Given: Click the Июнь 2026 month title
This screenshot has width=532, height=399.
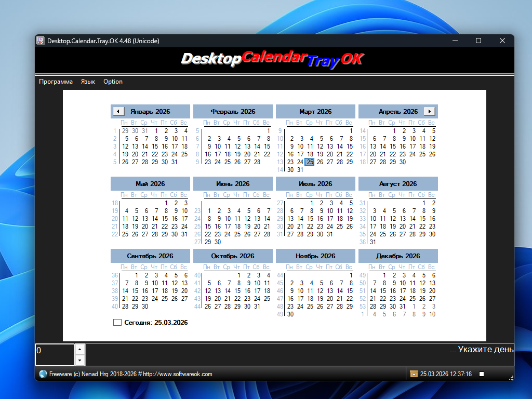Looking at the screenshot, I should [x=233, y=183].
